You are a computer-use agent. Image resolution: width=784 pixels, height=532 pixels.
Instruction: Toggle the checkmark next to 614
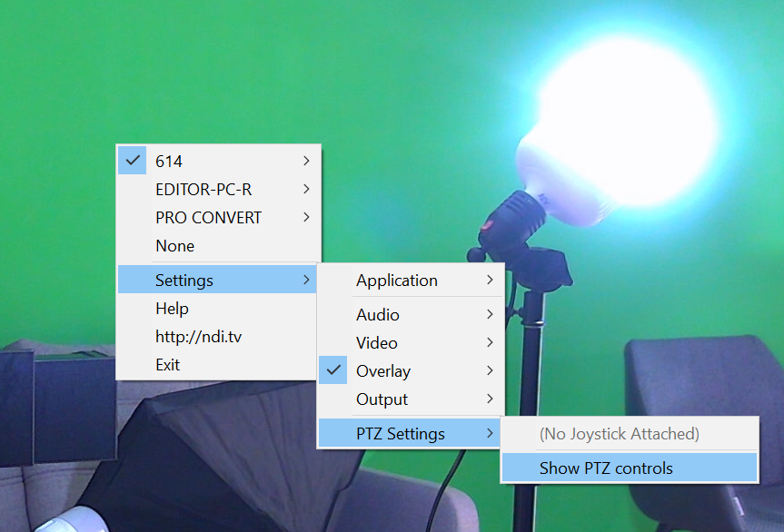point(134,161)
